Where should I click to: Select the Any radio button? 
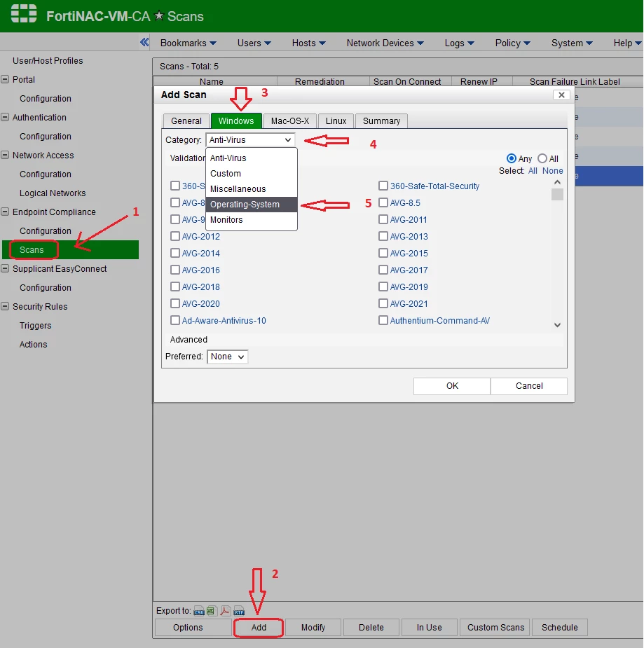[512, 159]
